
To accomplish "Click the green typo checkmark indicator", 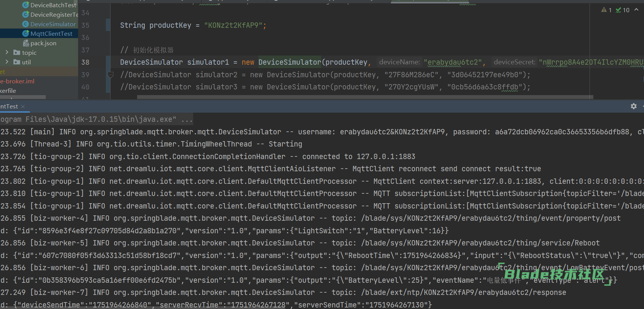I will (x=618, y=10).
